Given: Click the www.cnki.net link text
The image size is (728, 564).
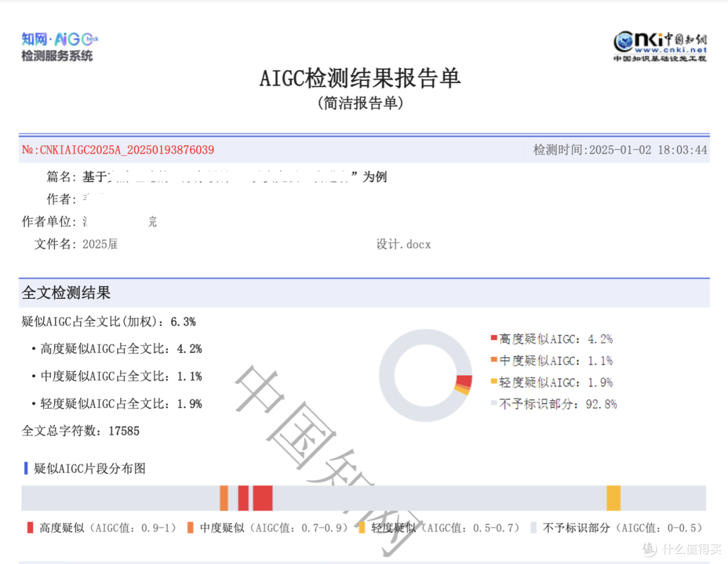Looking at the screenshot, I should [671, 50].
